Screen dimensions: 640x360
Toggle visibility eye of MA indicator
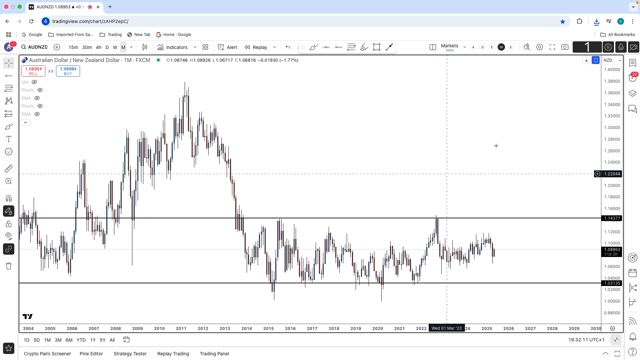coord(34,82)
